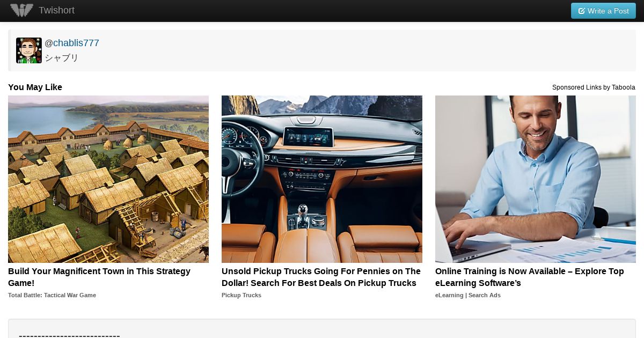644x338 pixels.
Task: Click the Total Battle: Tactical War Game source
Action: point(52,295)
